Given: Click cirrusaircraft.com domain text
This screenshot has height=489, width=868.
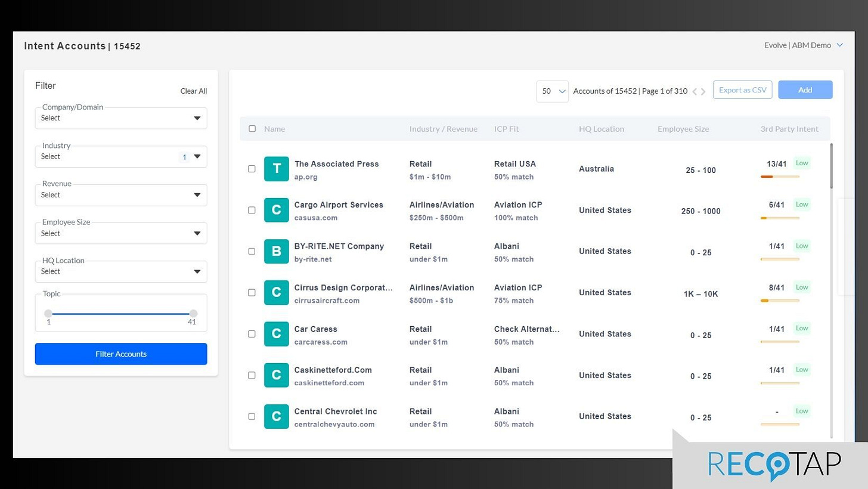Looking at the screenshot, I should tap(327, 301).
